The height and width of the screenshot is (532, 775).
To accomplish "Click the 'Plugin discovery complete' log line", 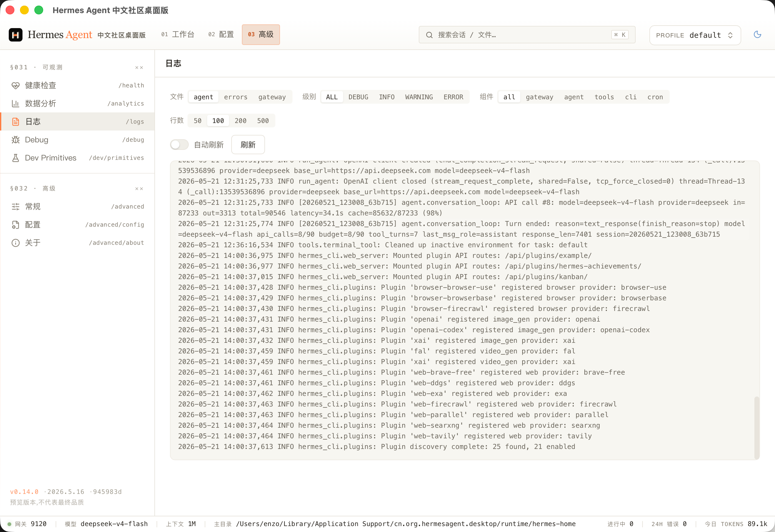I will click(x=377, y=447).
